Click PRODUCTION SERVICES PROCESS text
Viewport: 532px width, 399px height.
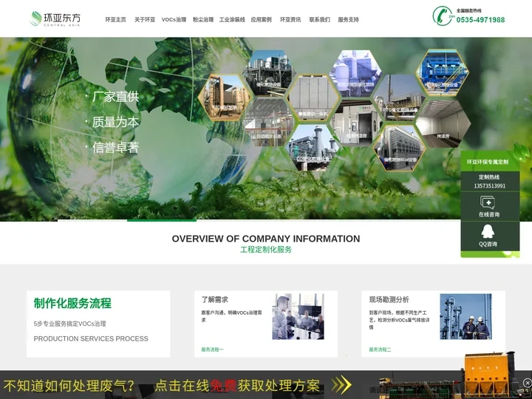tap(91, 338)
